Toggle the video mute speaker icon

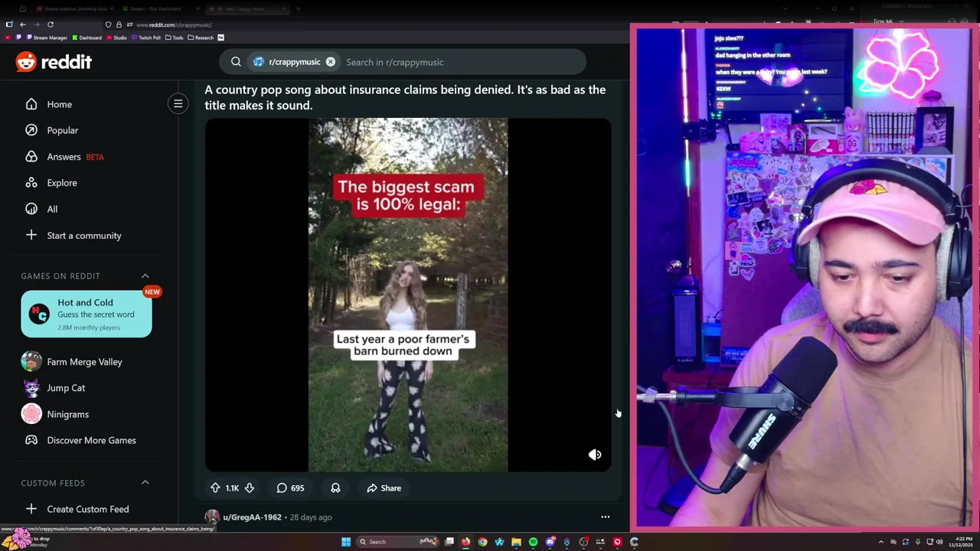595,455
